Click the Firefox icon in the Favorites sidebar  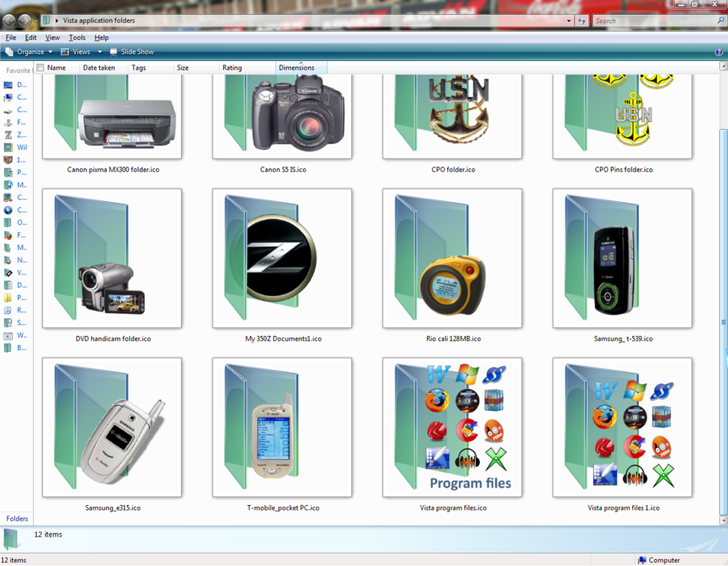point(9,235)
